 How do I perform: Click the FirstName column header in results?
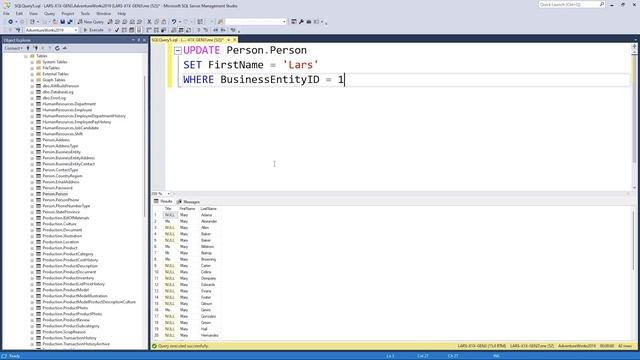click(x=187, y=209)
